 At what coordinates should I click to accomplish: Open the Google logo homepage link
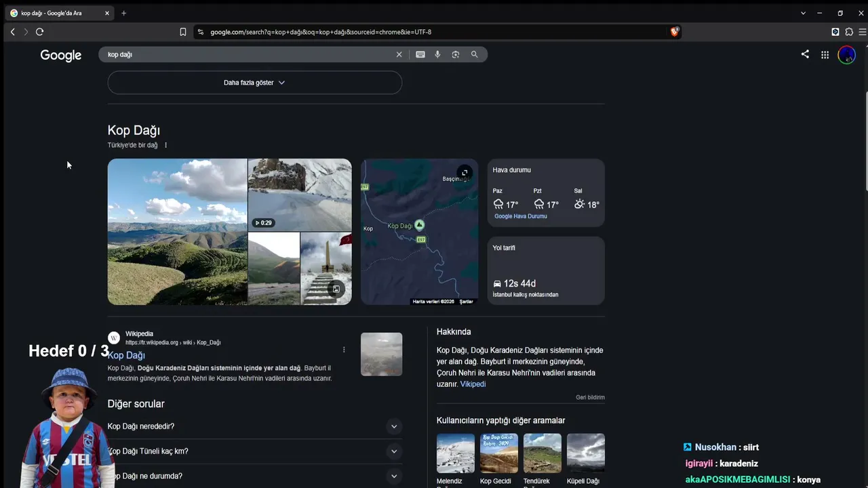coord(61,55)
